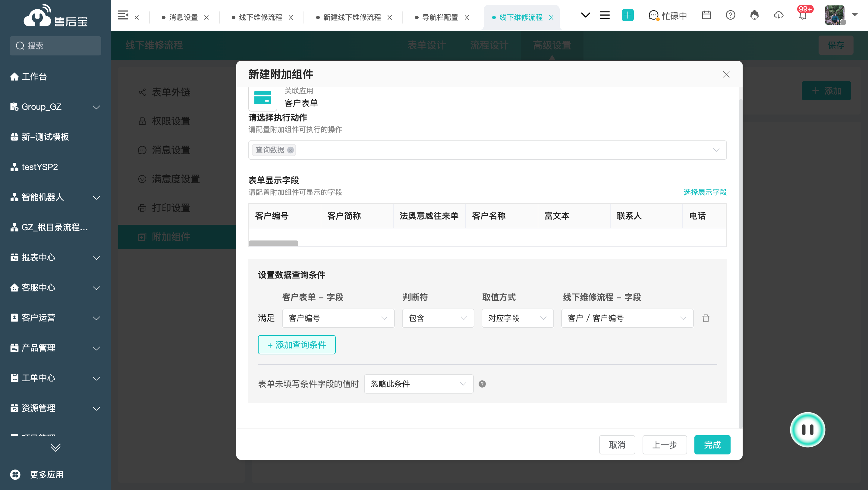Open the 执行动作 dropdown arrow
This screenshot has height=490, width=868.
pos(716,150)
